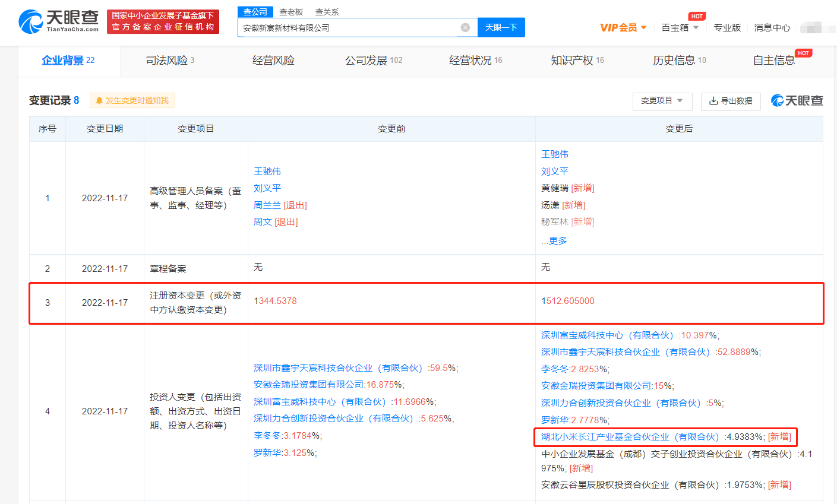Screen dimensions: 837x504
Task: Open 湖北小米长江产业基金合伙企业 investor link
Action: [630, 437]
